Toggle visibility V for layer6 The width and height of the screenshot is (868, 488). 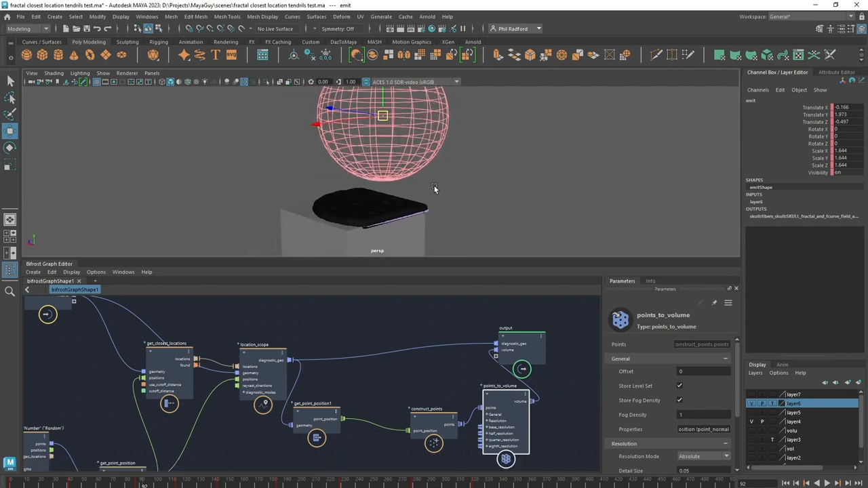[x=751, y=403]
